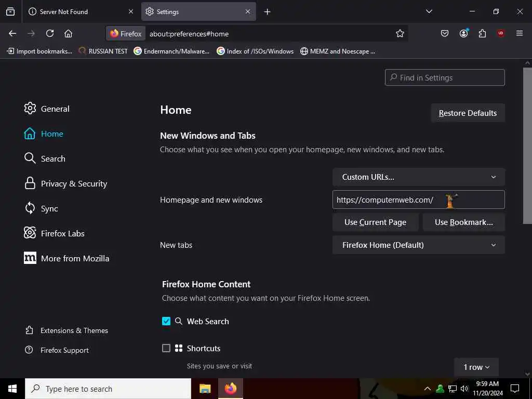Viewport: 532px width, 399px height.
Task: Uncheck the Web Search checkbox
Action: pos(166,321)
